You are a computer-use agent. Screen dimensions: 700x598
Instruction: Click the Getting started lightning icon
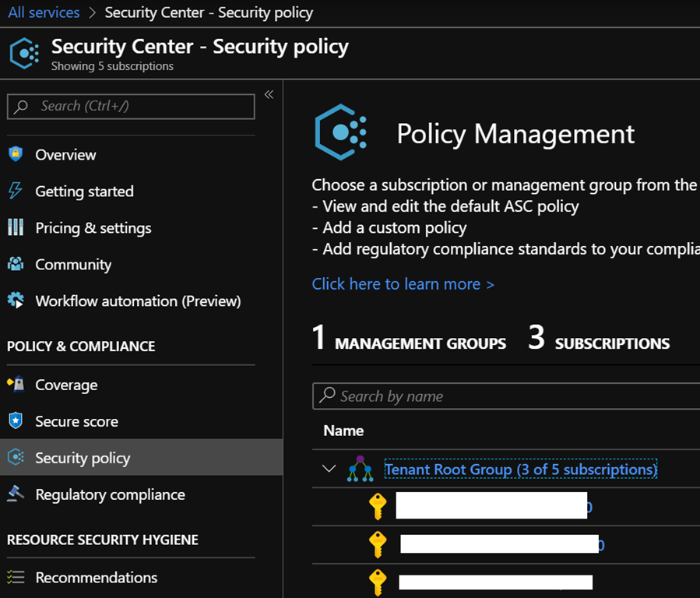pos(16,191)
